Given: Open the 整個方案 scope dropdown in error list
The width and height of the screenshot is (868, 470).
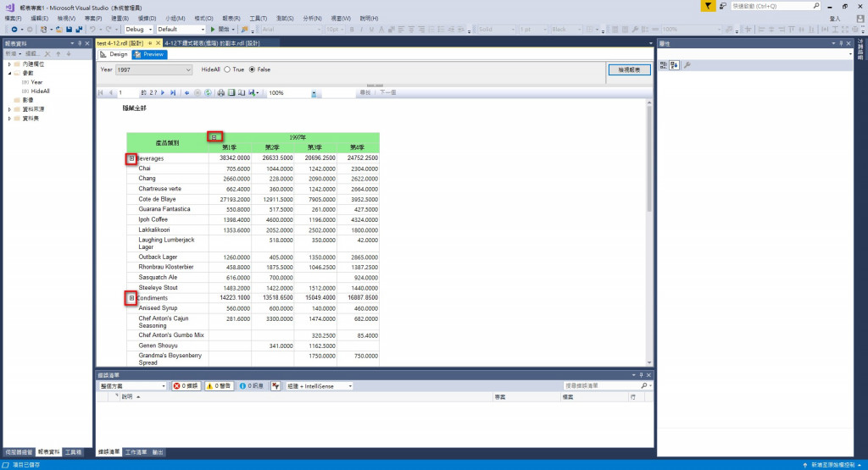Looking at the screenshot, I should point(132,386).
